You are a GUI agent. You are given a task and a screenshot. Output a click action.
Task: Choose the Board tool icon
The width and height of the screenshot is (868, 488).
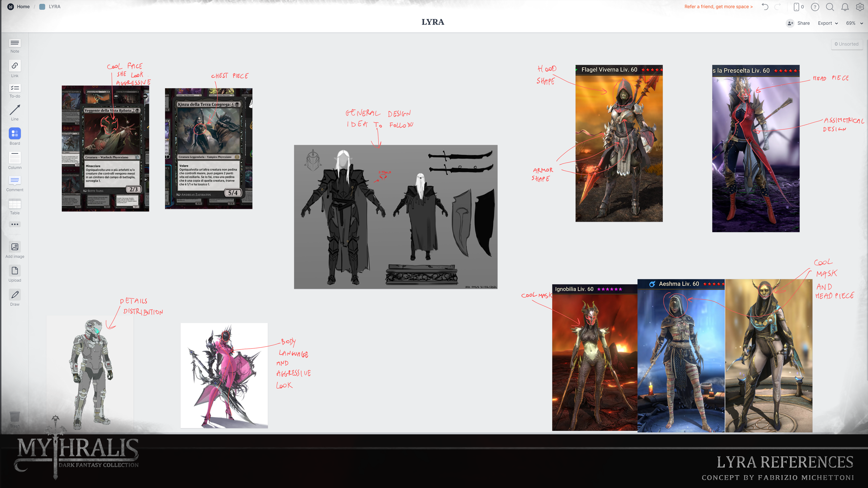14,134
